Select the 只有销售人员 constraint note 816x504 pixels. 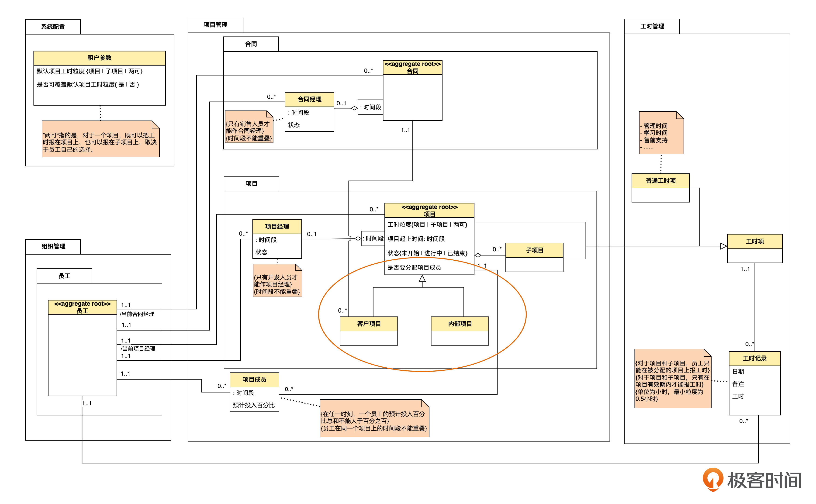click(x=249, y=130)
